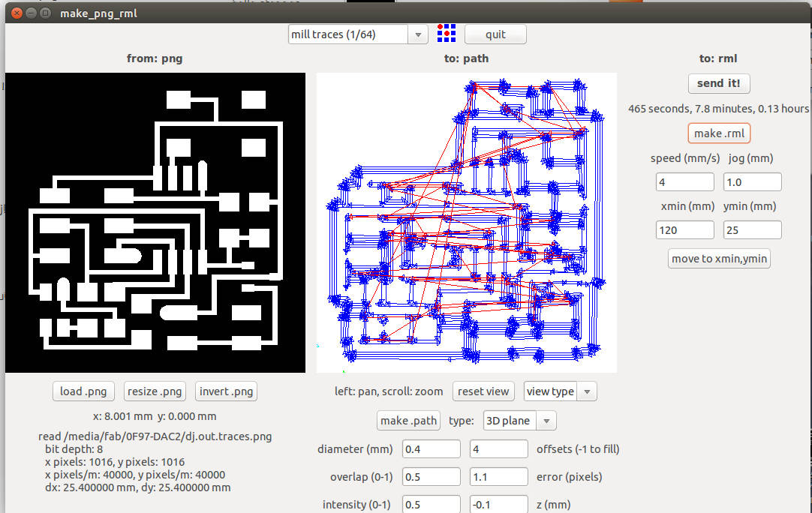This screenshot has height=513, width=812.
Task: Click the quit button
Action: (495, 34)
